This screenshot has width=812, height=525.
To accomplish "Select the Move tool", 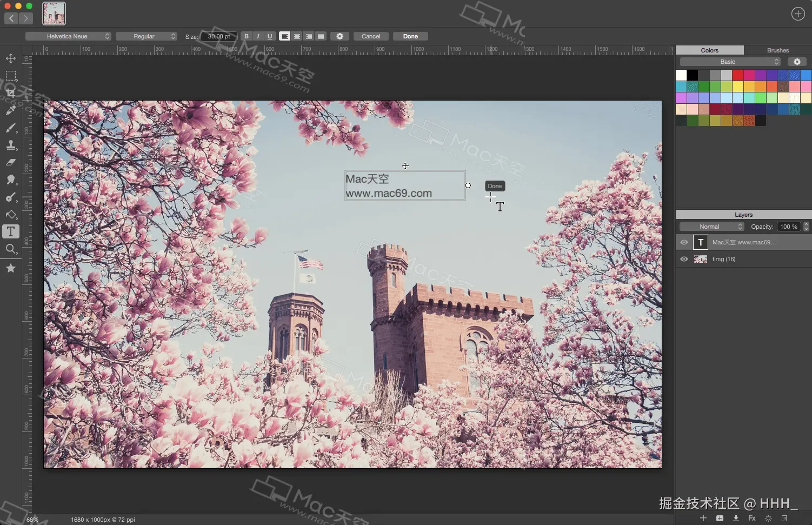I will pos(11,58).
